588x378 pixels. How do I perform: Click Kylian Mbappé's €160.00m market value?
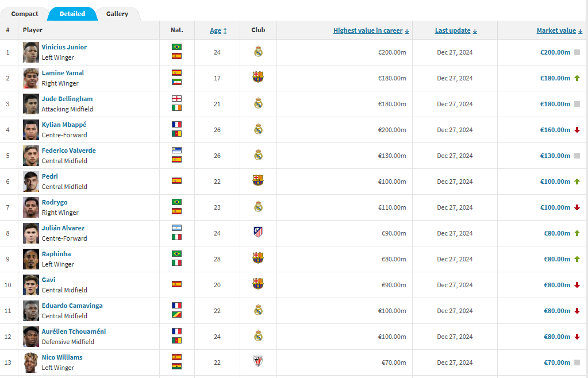pos(555,130)
